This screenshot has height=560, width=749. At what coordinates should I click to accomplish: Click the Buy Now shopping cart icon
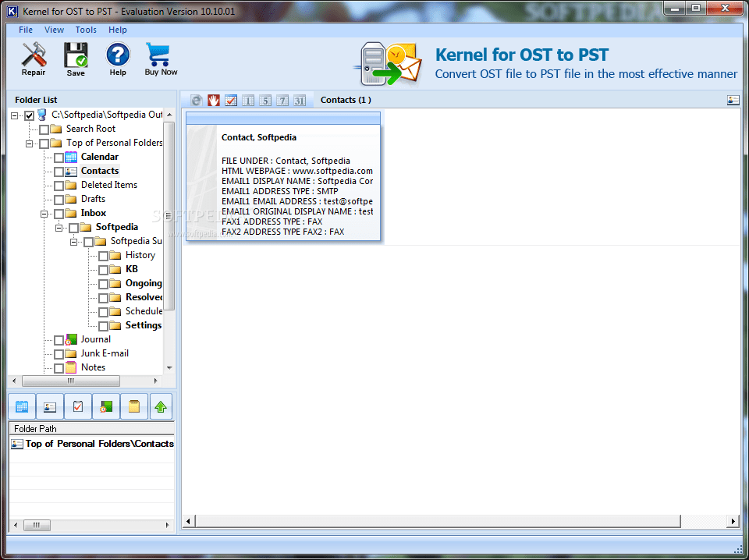(x=161, y=59)
